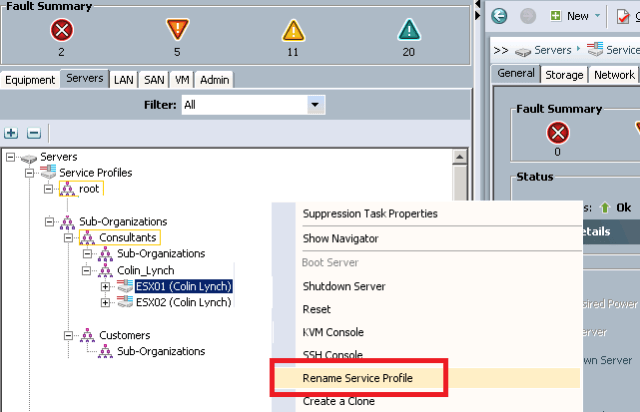This screenshot has width=640, height=412.
Task: Click the major faults orange triangle icon
Action: click(178, 29)
